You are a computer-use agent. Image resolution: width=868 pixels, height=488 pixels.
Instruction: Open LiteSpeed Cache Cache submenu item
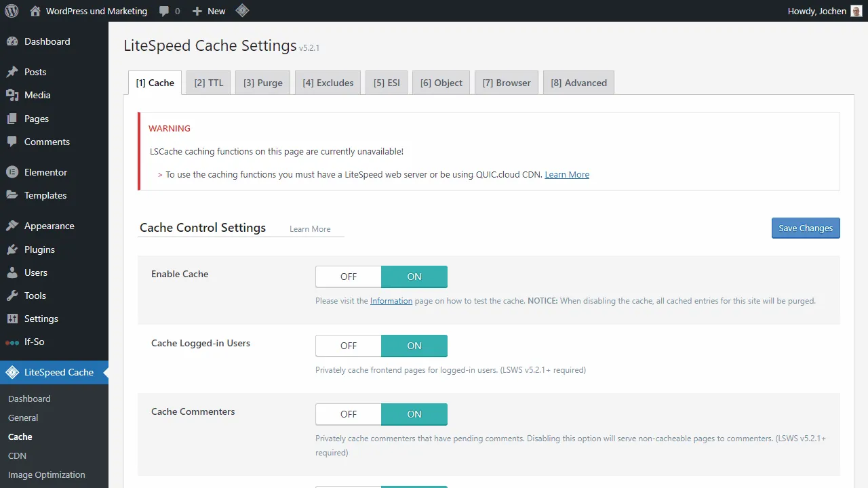(x=20, y=436)
